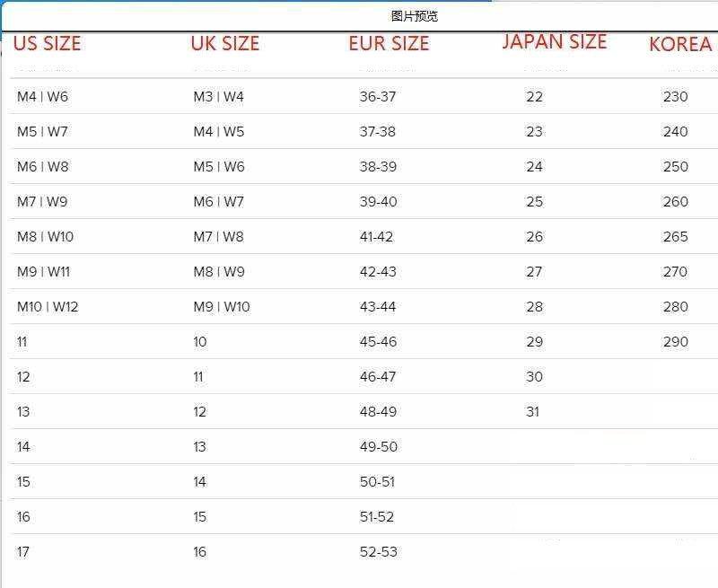Click UK size M5 | W6
Image resolution: width=718 pixels, height=588 pixels.
tap(218, 167)
